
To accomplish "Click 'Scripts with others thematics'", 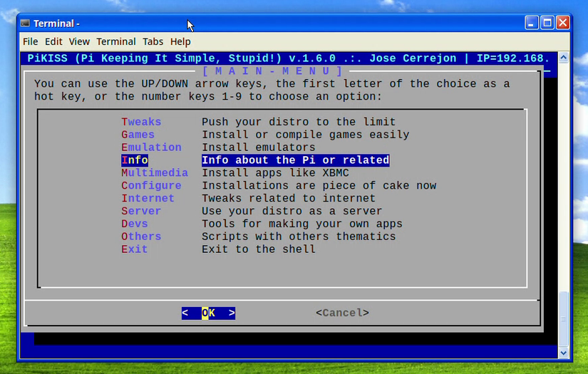I will [x=299, y=237].
